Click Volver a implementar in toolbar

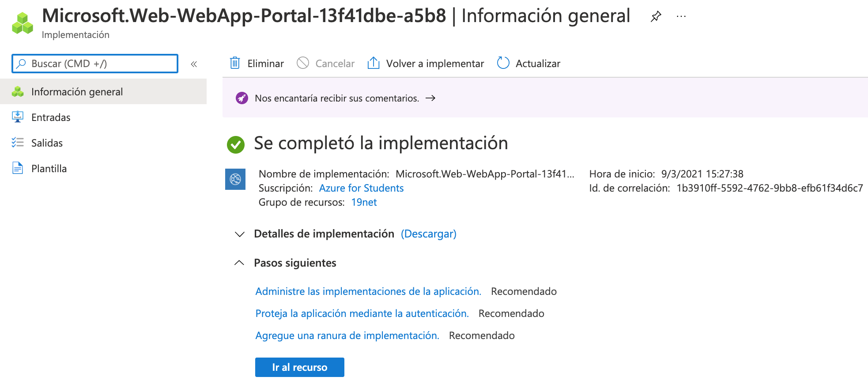426,64
